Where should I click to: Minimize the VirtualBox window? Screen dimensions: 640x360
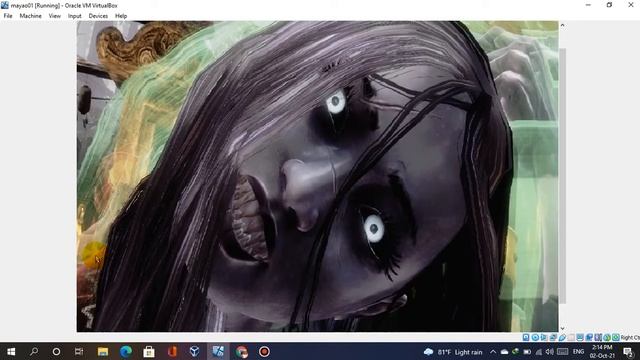[588, 5]
